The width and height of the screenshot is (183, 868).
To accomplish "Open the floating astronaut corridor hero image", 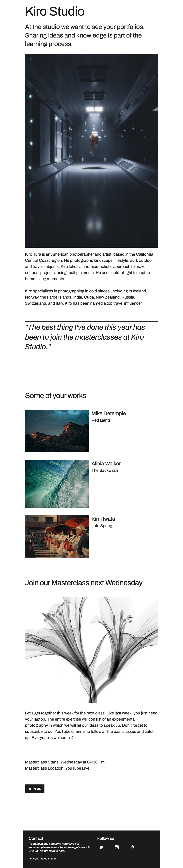I will coord(91,151).
